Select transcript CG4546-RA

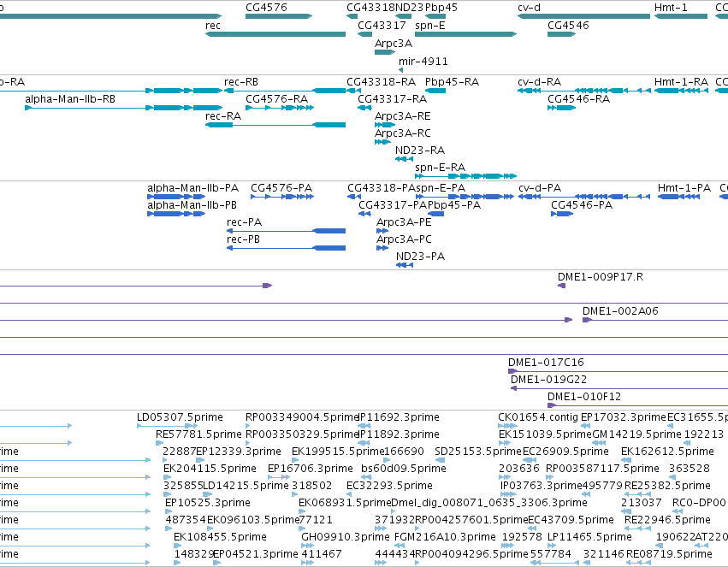(x=561, y=108)
